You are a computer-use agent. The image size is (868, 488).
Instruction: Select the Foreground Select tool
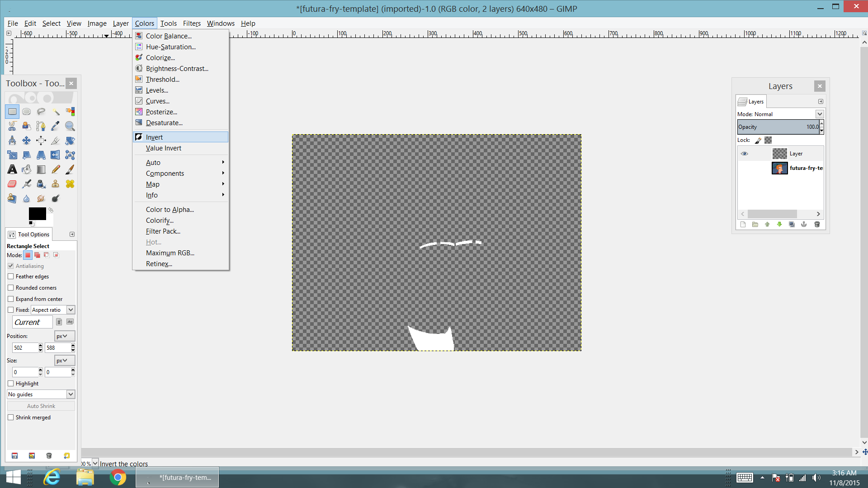click(27, 126)
